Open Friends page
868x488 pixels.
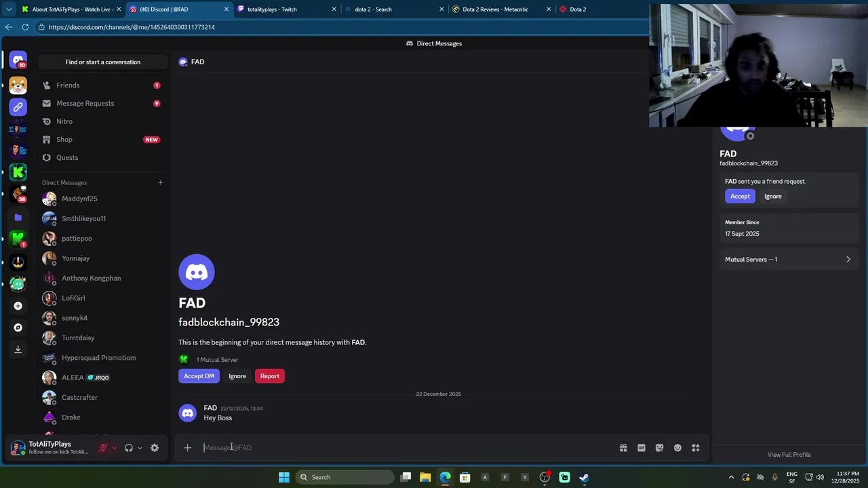tap(103, 85)
